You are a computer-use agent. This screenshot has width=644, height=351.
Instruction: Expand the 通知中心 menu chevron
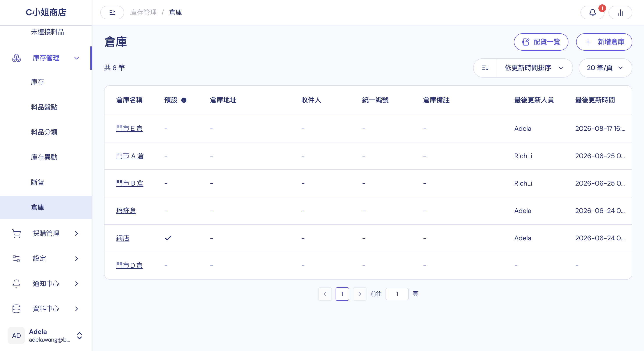[x=76, y=284]
